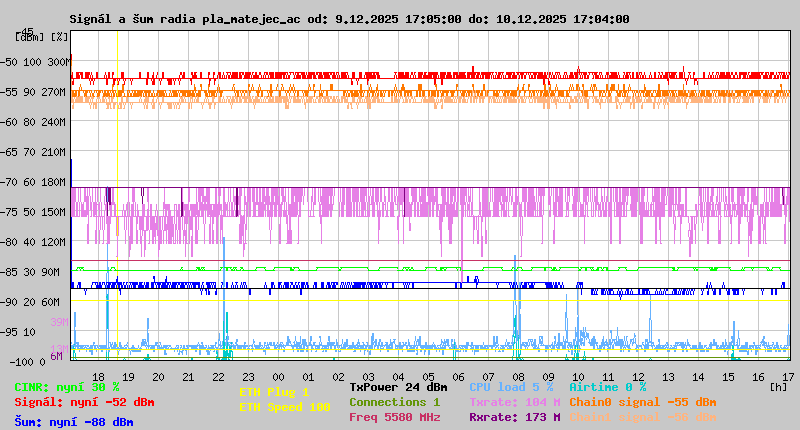Click the 'Connections 1' legend entry
The image size is (800, 430).
click(x=395, y=402)
